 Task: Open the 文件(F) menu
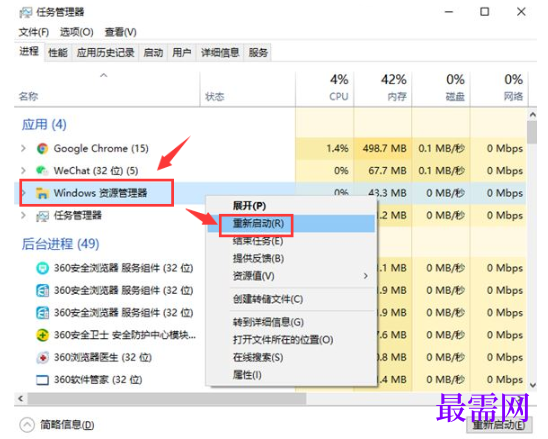[x=34, y=32]
